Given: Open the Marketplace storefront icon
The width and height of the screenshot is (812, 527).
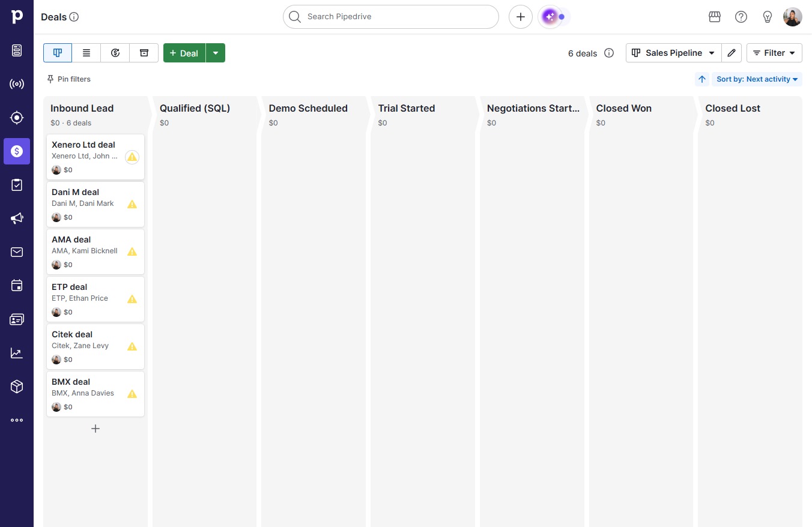Looking at the screenshot, I should coord(715,17).
